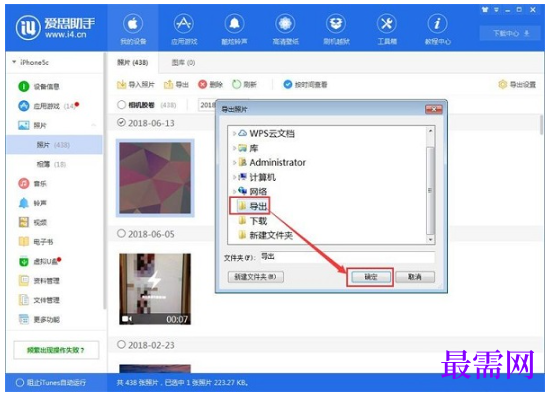
Task: Select the 下载 folder in tree
Action: click(253, 221)
